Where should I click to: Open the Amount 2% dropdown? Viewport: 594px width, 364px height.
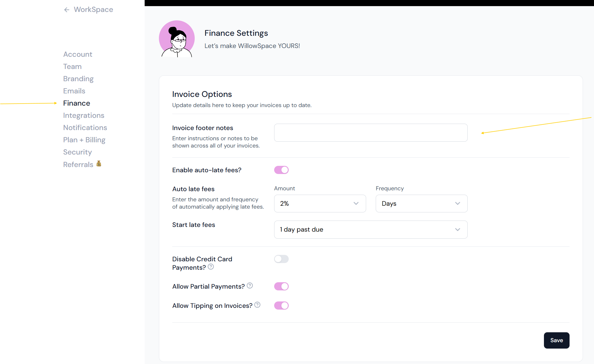(320, 203)
